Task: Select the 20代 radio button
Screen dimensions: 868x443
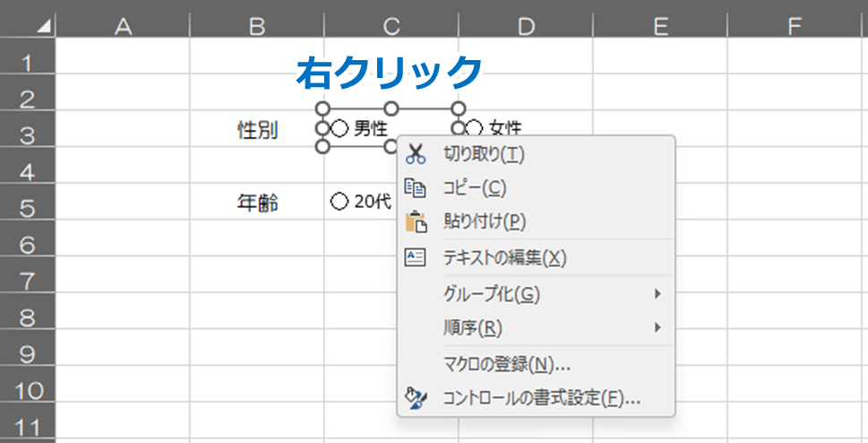Action: [339, 203]
